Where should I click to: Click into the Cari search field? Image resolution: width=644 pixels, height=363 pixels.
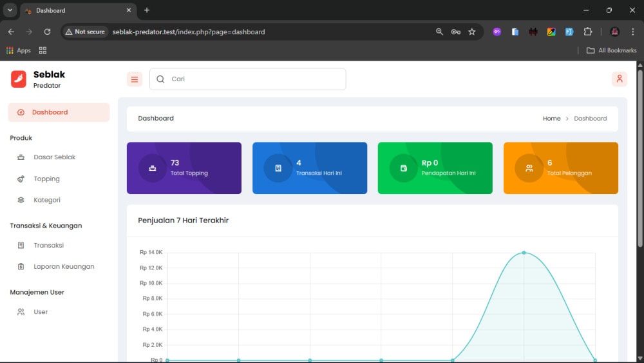(254, 79)
